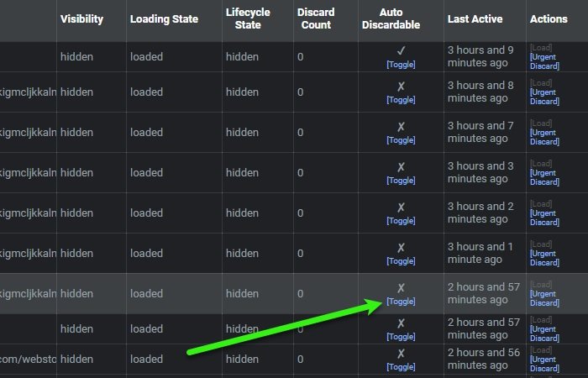Sort by the Loading State column header
588x378 pixels.
coord(164,18)
